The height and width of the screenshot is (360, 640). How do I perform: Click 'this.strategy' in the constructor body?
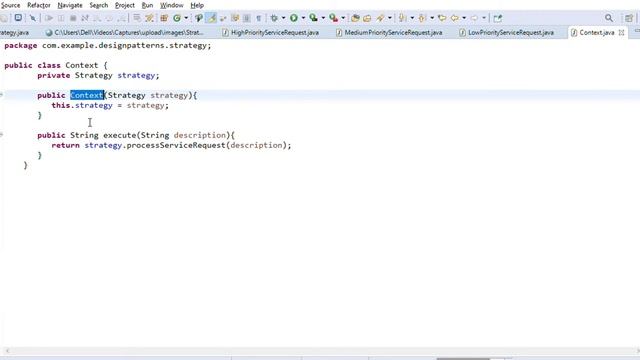(x=82, y=105)
